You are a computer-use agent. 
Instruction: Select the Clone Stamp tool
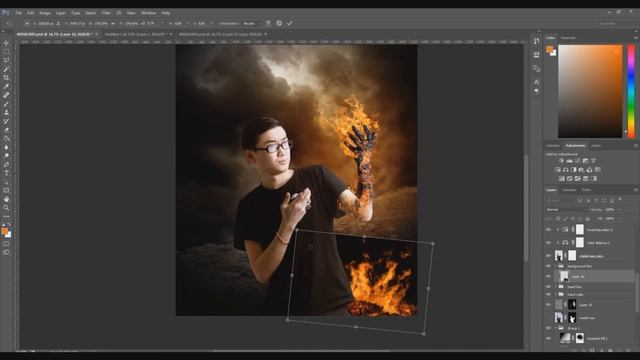click(6, 112)
